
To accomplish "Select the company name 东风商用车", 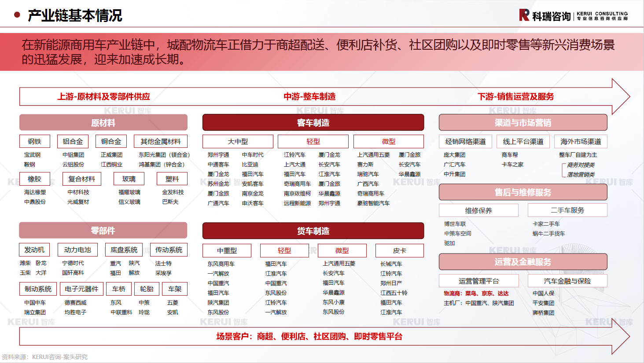I will coord(221,264).
